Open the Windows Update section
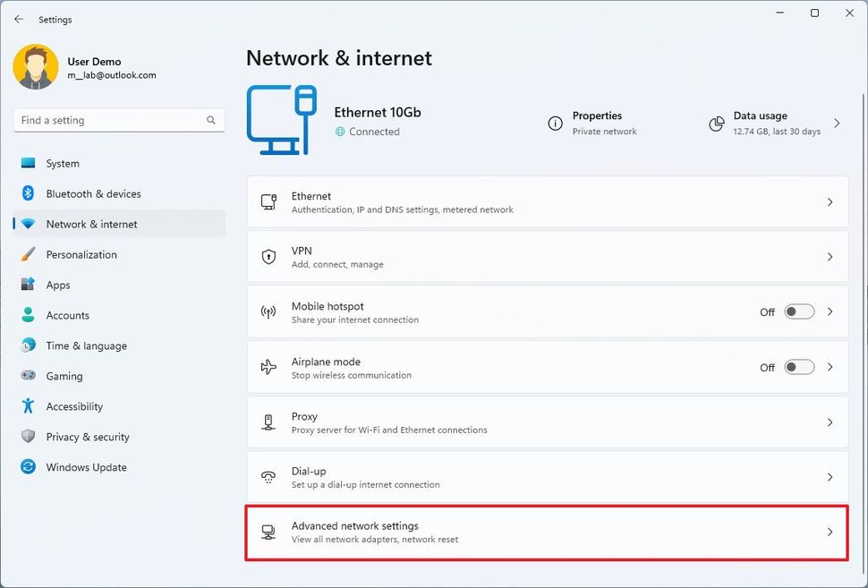 [86, 467]
